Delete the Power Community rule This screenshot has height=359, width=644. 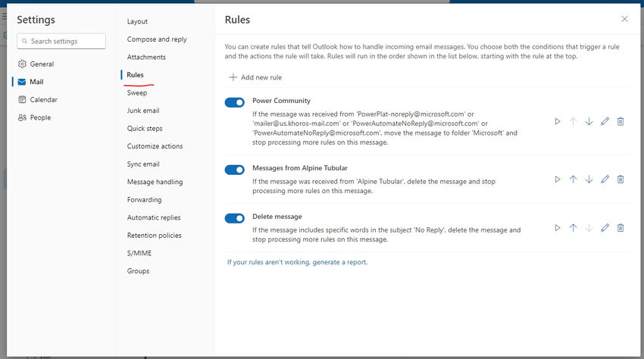621,121
